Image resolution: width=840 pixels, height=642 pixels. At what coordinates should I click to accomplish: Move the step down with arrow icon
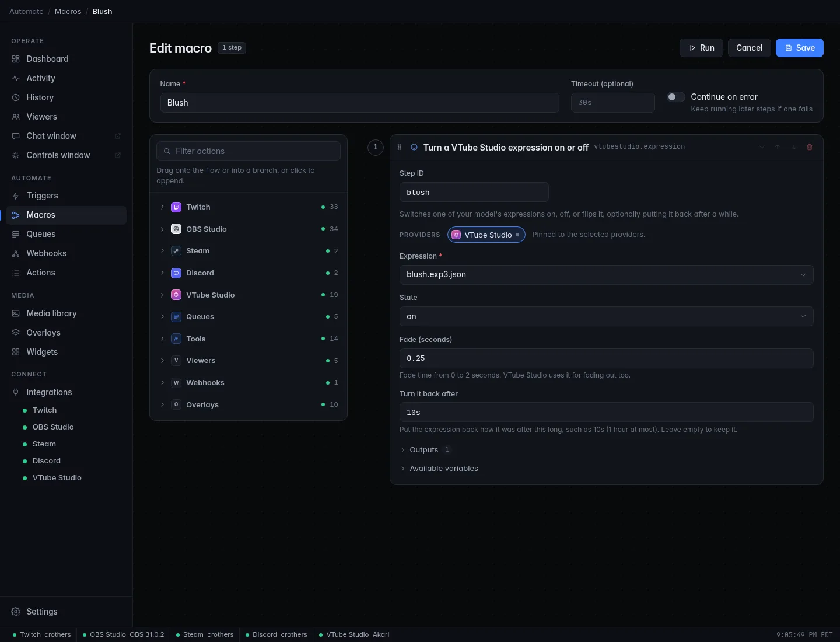[x=794, y=147]
